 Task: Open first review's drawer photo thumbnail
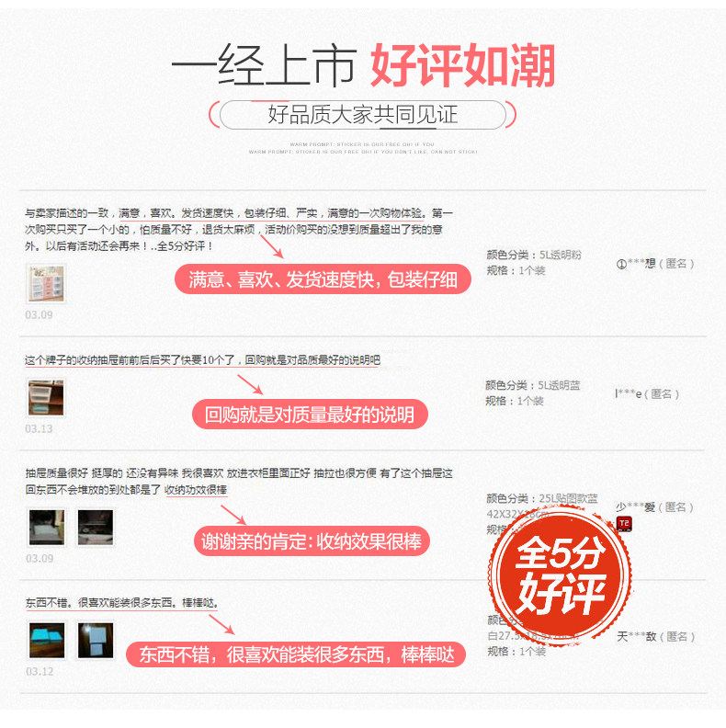46,284
